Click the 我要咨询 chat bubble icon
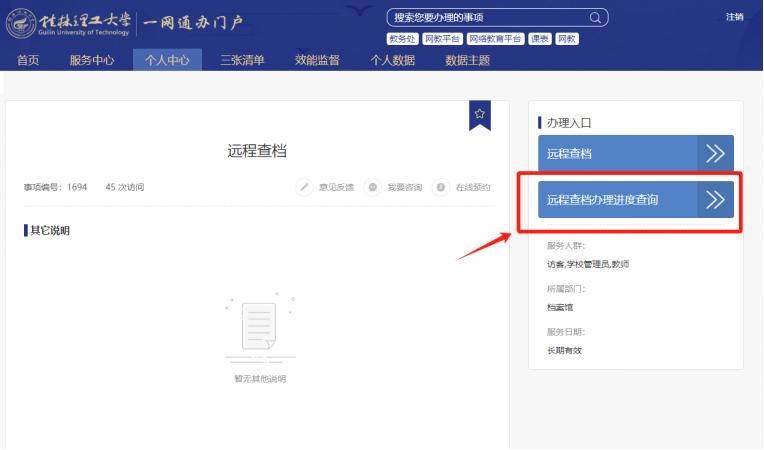Screen dimensions: 764x450 (x=372, y=187)
